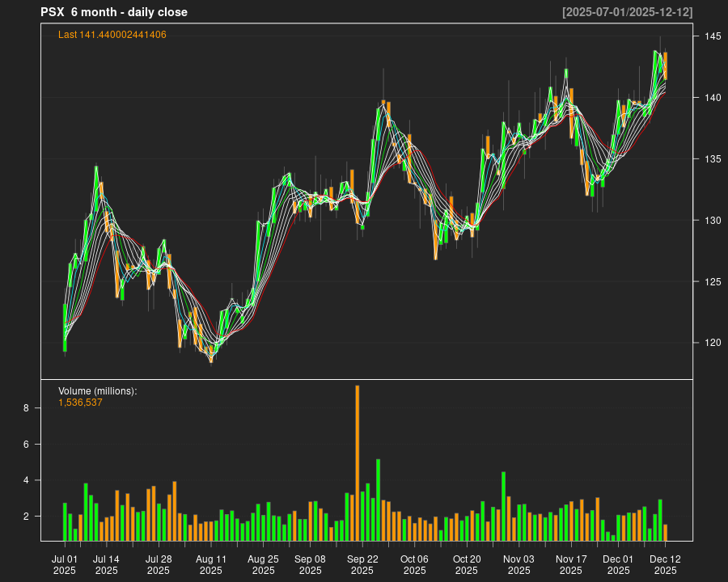This screenshot has width=728, height=582.
Task: Click the 4 tick on volume axis
Action: (x=26, y=480)
